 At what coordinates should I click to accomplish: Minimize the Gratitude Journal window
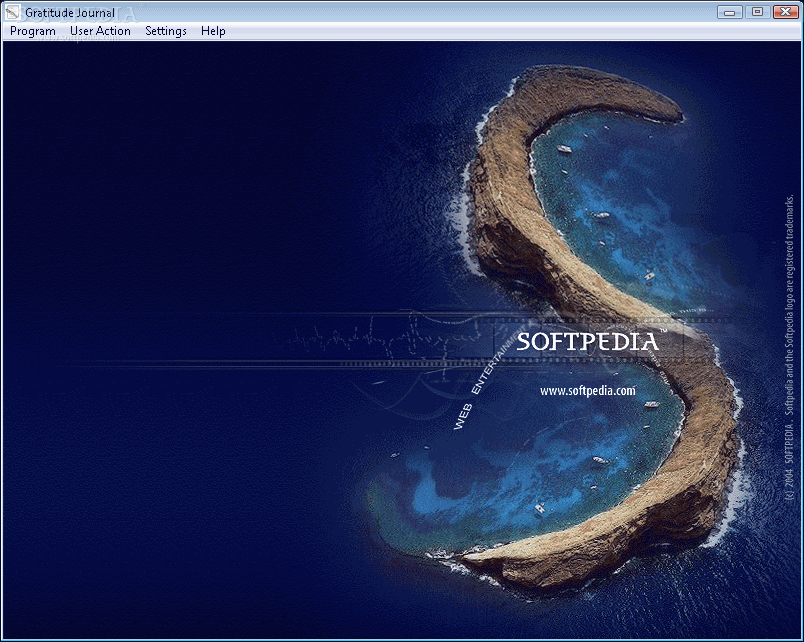tap(730, 12)
